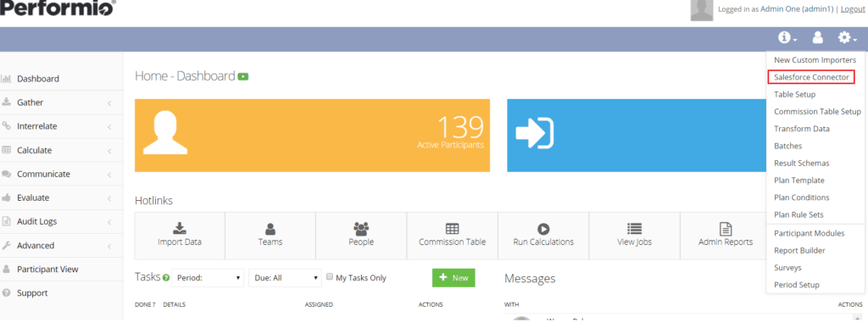
Task: Open the Period dropdown in Tasks
Action: pos(208,278)
